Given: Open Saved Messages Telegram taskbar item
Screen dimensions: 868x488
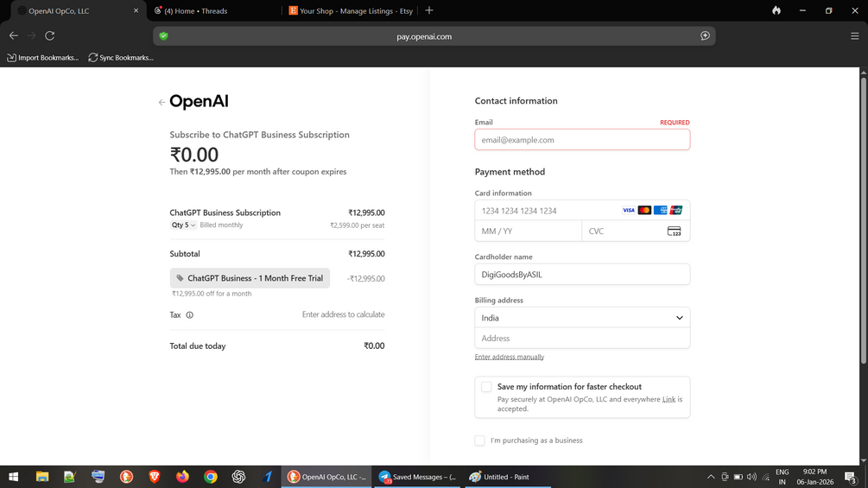Looking at the screenshot, I should coord(417,477).
